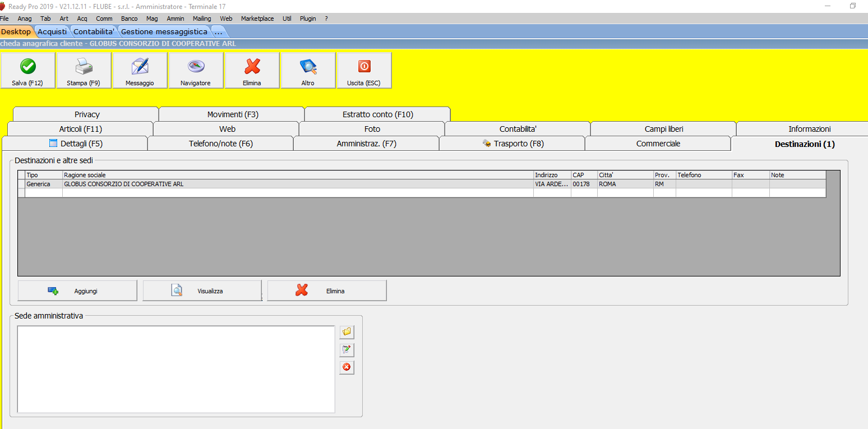Screen dimensions: 868x429
Task: Open the Comm menu
Action: click(x=104, y=19)
